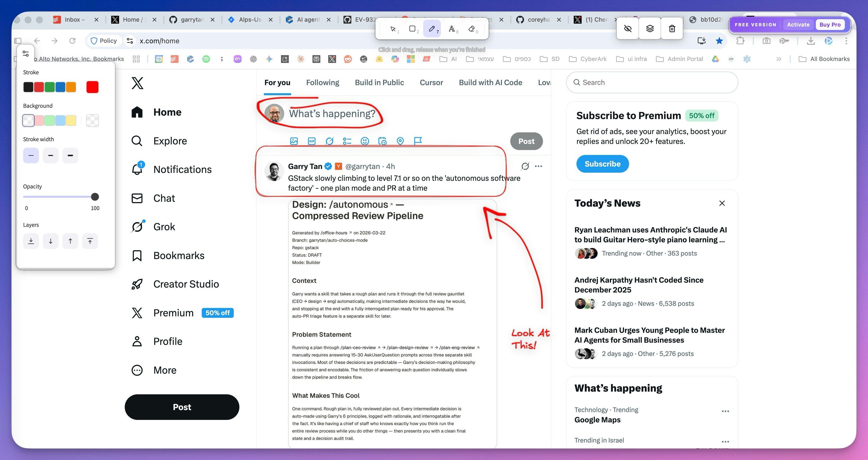Open Garry Tan post options ellipsis

coord(539,166)
